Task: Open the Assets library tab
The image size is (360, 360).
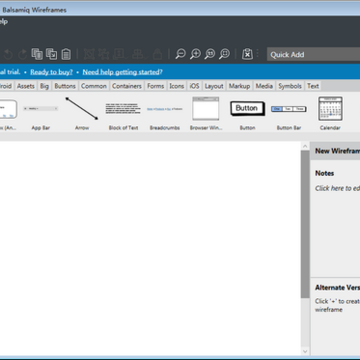Action: point(26,86)
